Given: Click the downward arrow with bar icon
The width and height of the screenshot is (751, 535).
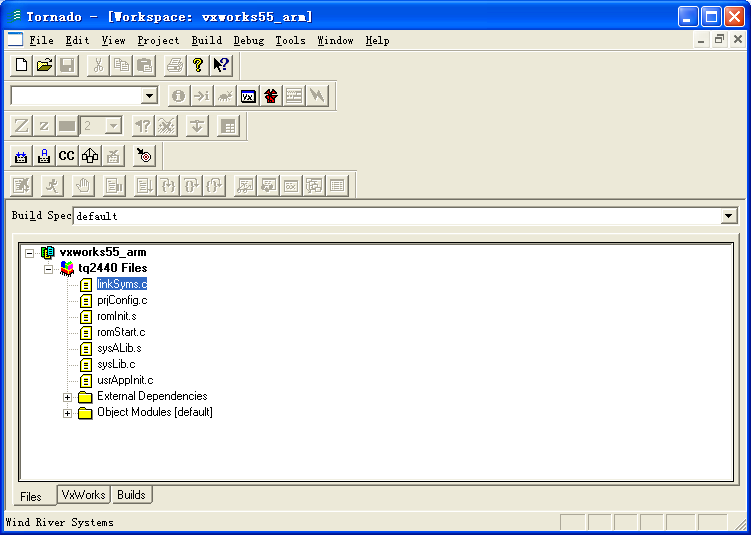Looking at the screenshot, I should point(197,126).
